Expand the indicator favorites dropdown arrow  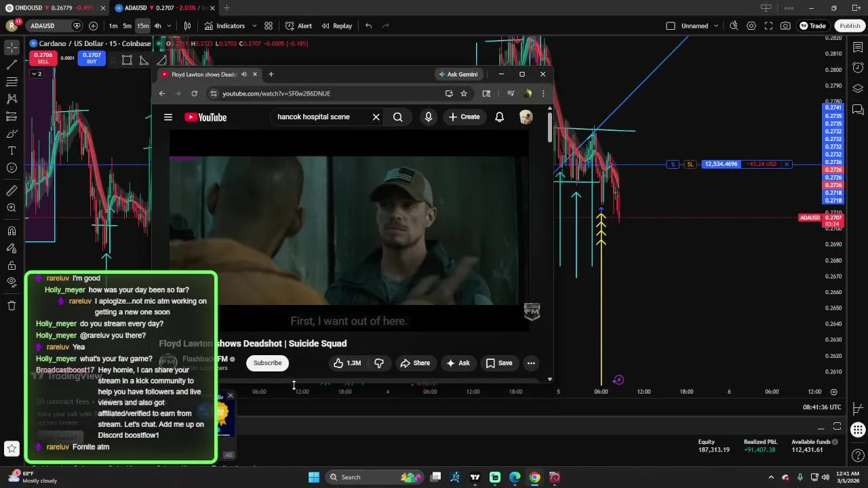point(254,26)
